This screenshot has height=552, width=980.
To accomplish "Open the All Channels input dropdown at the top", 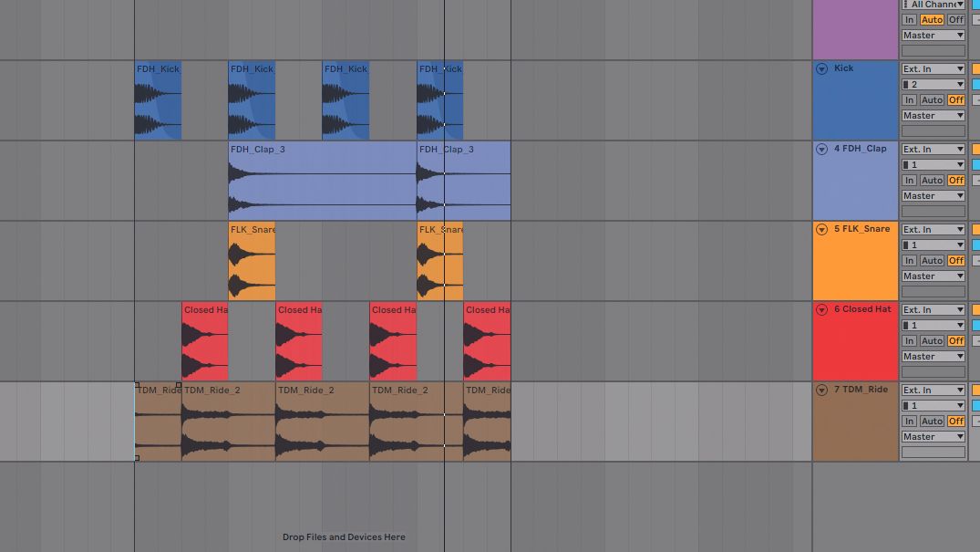I will [x=932, y=5].
